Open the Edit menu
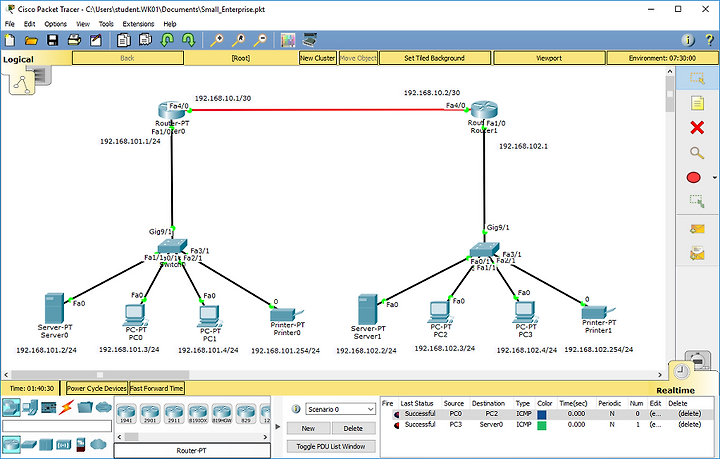Viewport: 720px width, 459px height. 29,24
